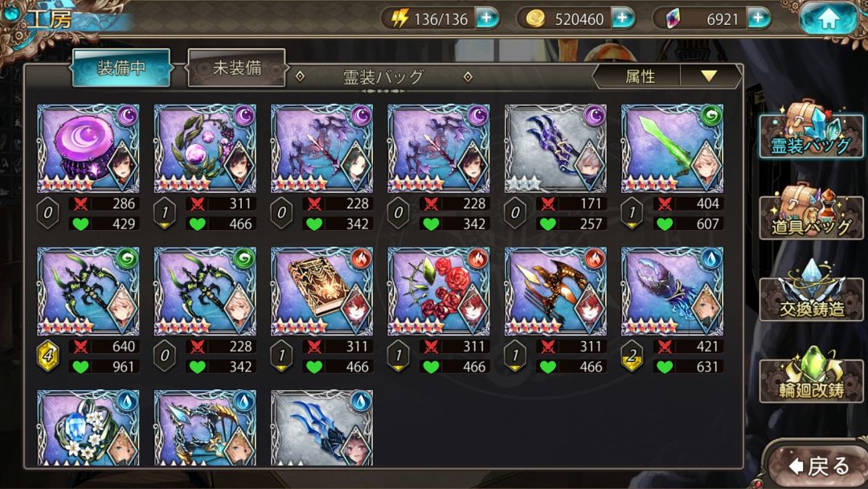
Task: Select the red roses fire equipment card
Action: (x=439, y=291)
